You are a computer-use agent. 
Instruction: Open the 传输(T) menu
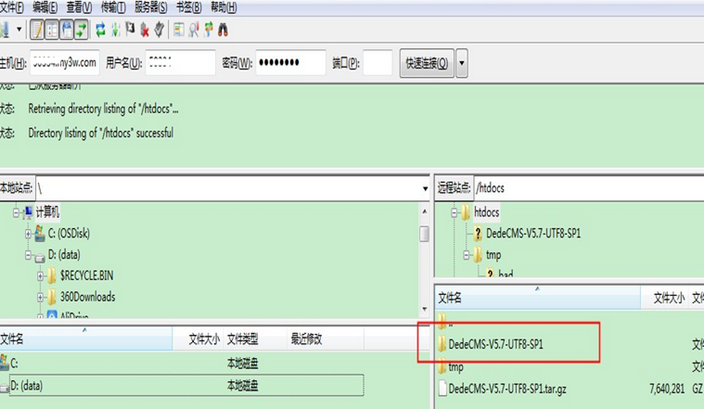(x=113, y=7)
